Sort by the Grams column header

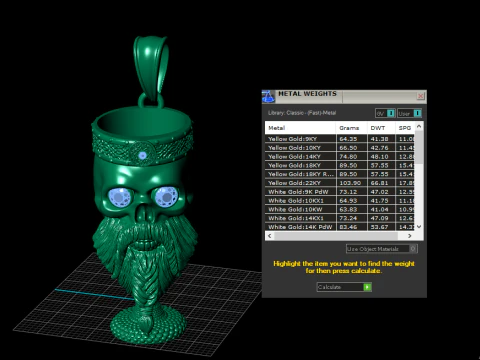click(x=351, y=128)
